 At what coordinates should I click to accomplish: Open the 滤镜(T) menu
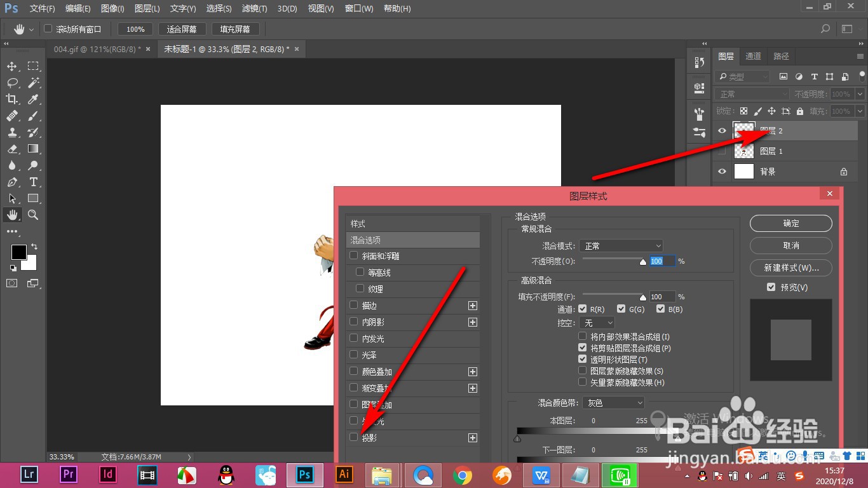(x=254, y=9)
